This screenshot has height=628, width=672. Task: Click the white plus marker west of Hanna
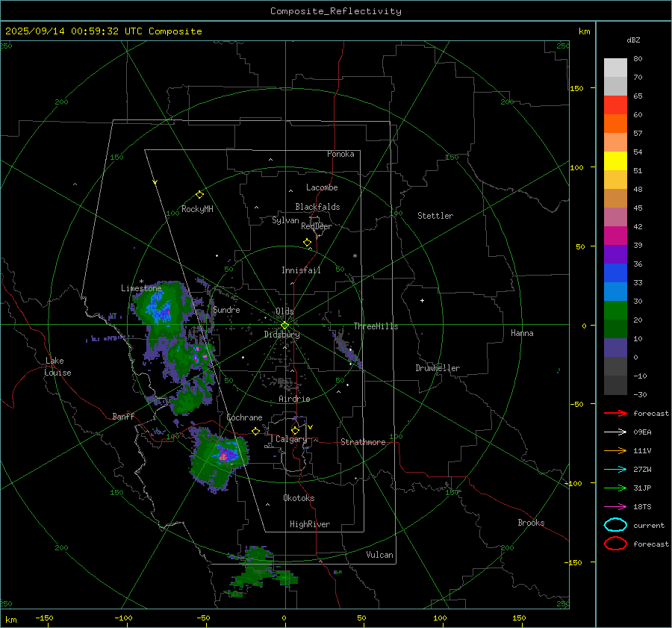tap(422, 300)
